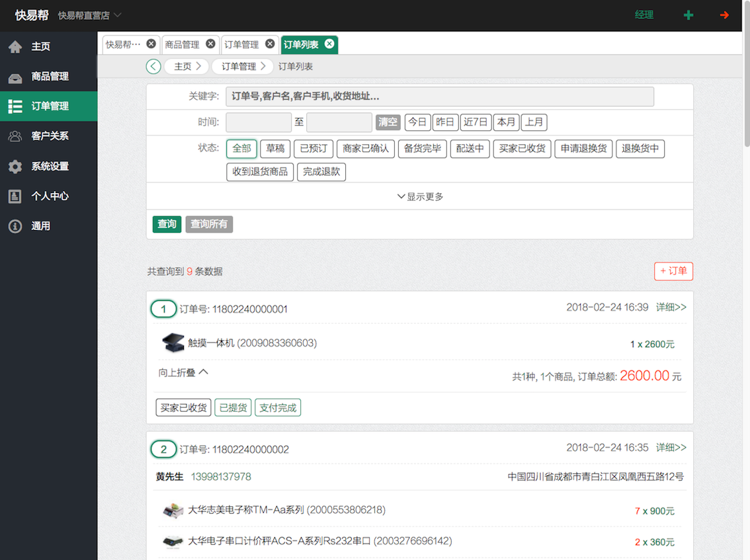
Task: Click the 上月 quick date button
Action: pyautogui.click(x=534, y=122)
